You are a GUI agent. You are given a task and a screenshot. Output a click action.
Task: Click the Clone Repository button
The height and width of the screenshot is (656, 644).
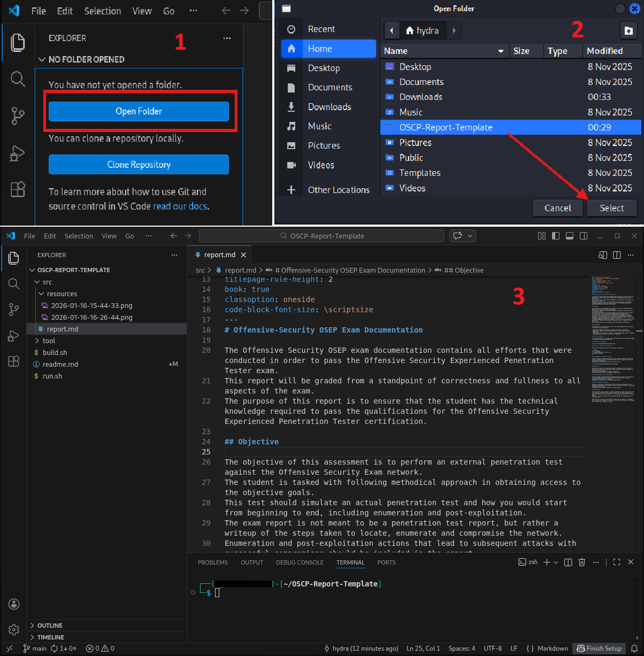pyautogui.click(x=139, y=165)
